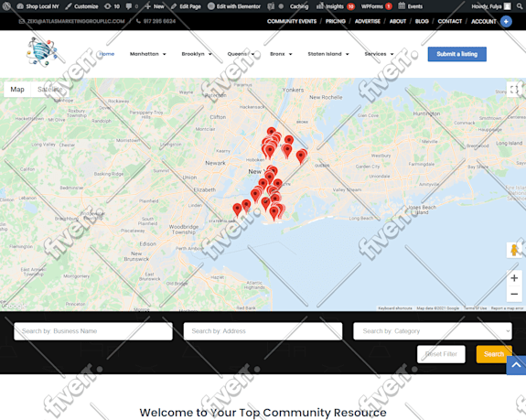Open the Blog link
Viewport: 526px width, 420px height.
click(x=422, y=21)
